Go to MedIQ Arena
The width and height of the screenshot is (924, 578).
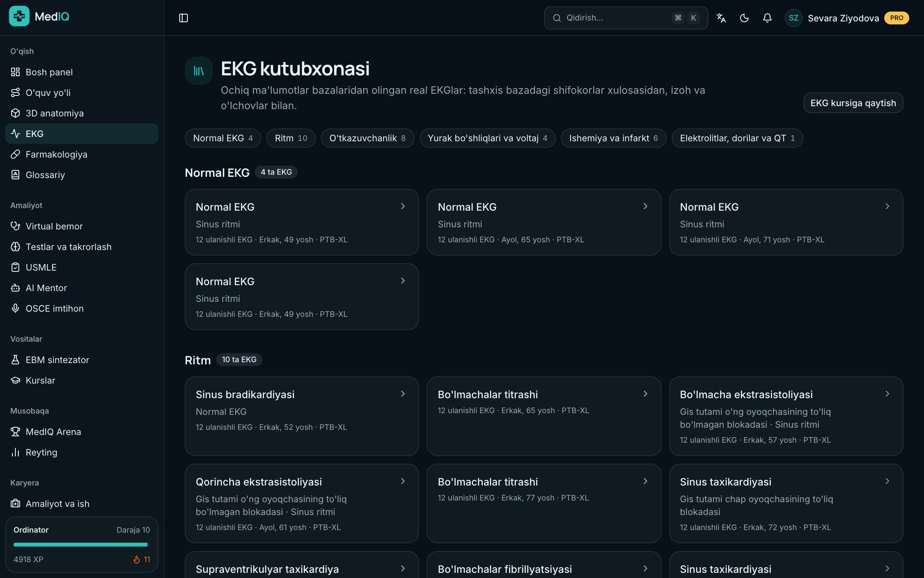82,432
